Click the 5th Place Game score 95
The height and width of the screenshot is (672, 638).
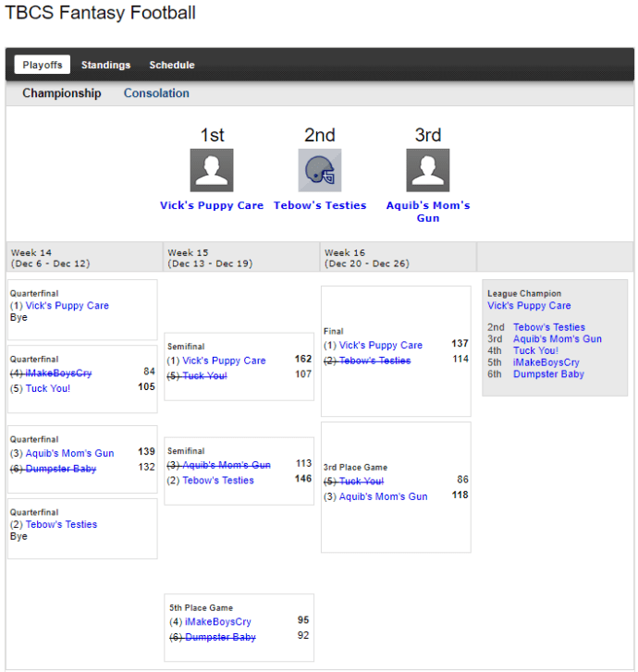(x=303, y=620)
